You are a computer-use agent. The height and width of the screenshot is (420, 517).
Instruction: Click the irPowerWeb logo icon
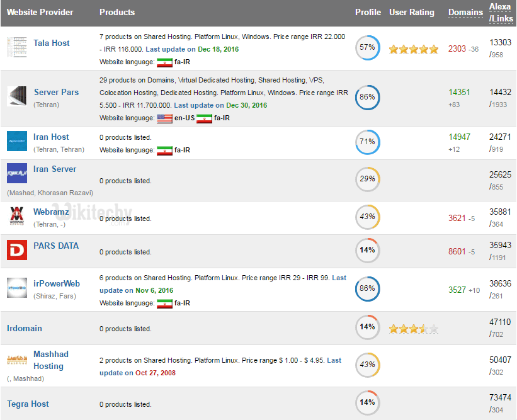point(17,288)
